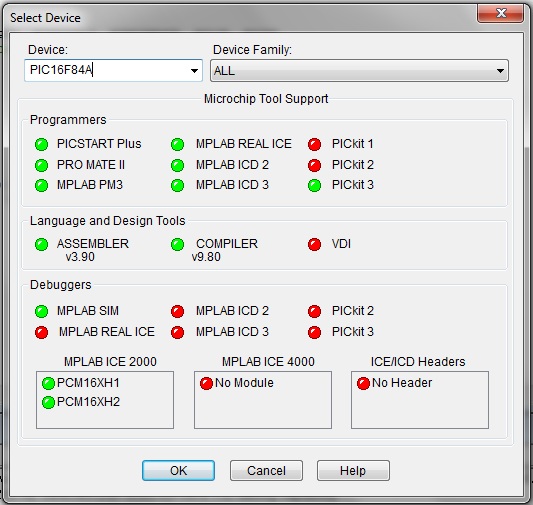Viewport: 533px width, 505px height.
Task: Open the Device Family dropdown
Action: point(359,71)
